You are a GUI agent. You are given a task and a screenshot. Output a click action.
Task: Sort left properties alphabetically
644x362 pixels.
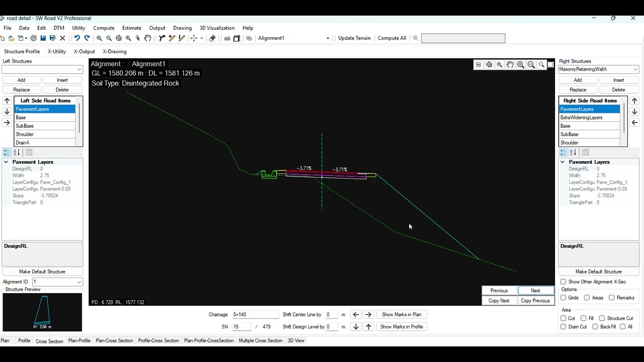[x=17, y=152]
